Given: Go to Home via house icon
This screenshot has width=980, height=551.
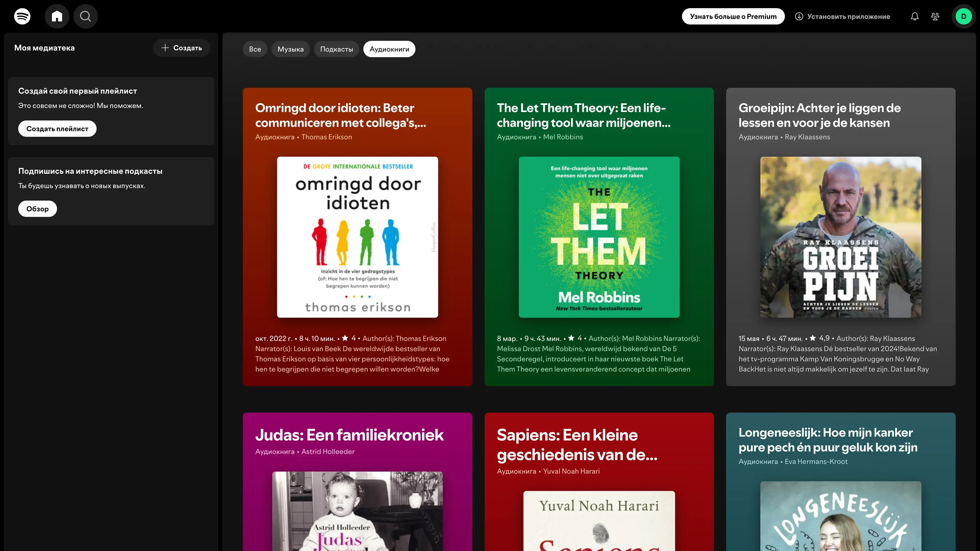Looking at the screenshot, I should pos(57,16).
